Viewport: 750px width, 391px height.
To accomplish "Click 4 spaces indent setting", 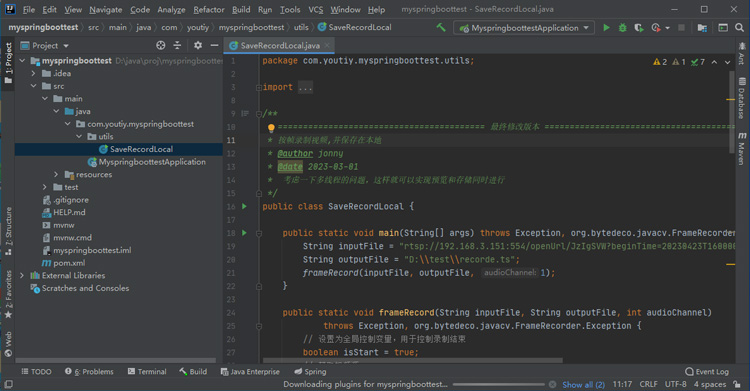I will coord(710,384).
